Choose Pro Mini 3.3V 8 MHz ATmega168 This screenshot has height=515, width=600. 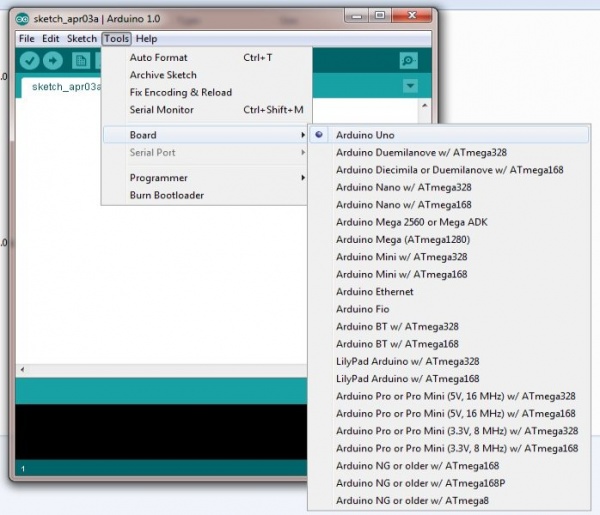click(x=449, y=448)
